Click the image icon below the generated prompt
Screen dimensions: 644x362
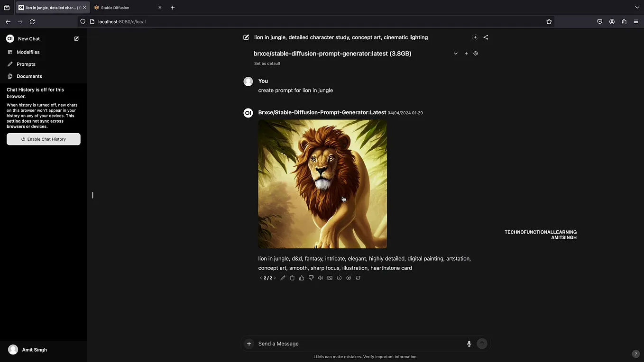[x=330, y=278]
